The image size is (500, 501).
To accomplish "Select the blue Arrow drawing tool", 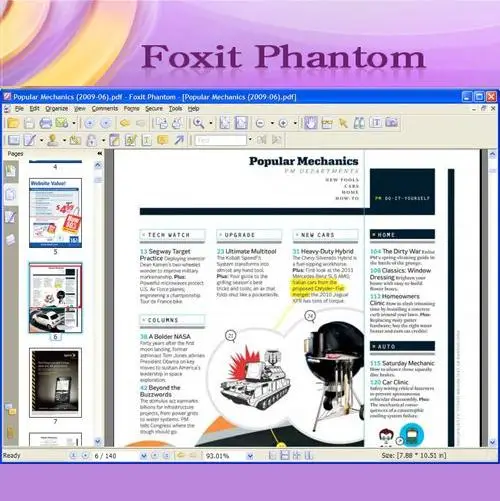I will point(179,140).
